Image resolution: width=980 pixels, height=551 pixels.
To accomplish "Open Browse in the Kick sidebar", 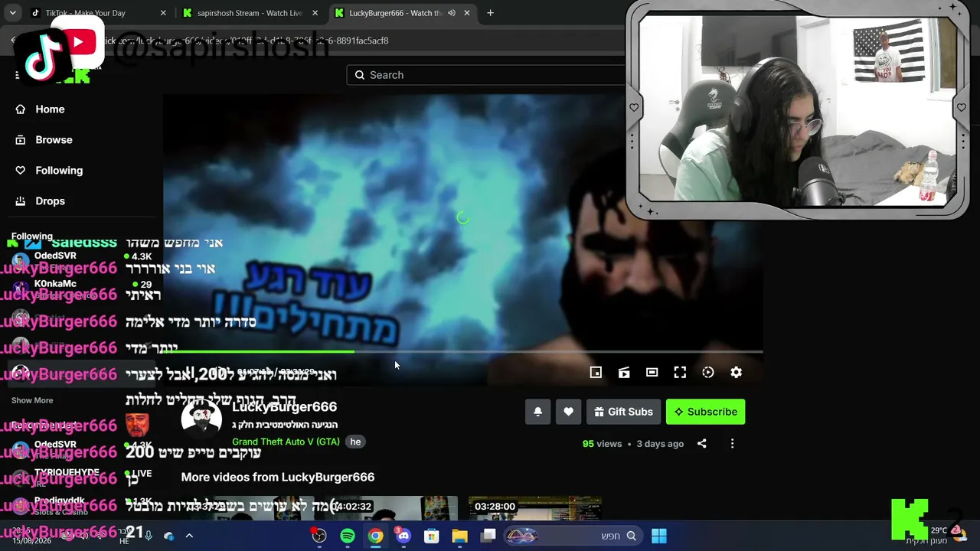I will [x=46, y=140].
